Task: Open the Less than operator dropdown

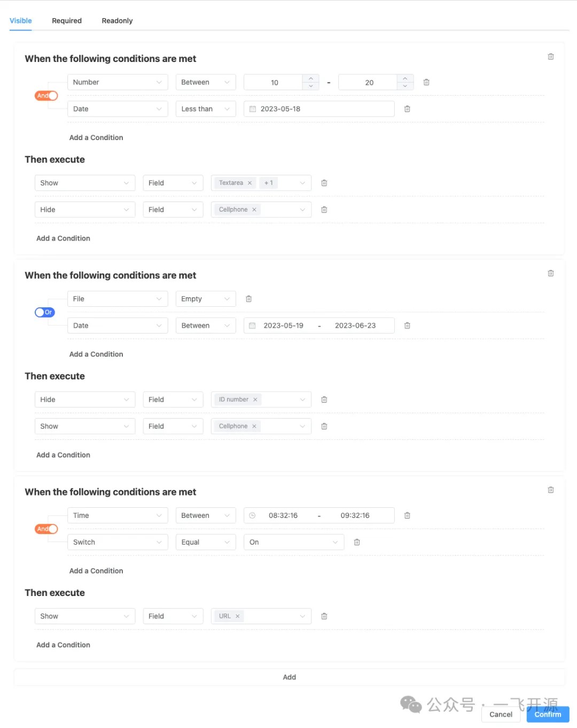Action: coord(206,109)
